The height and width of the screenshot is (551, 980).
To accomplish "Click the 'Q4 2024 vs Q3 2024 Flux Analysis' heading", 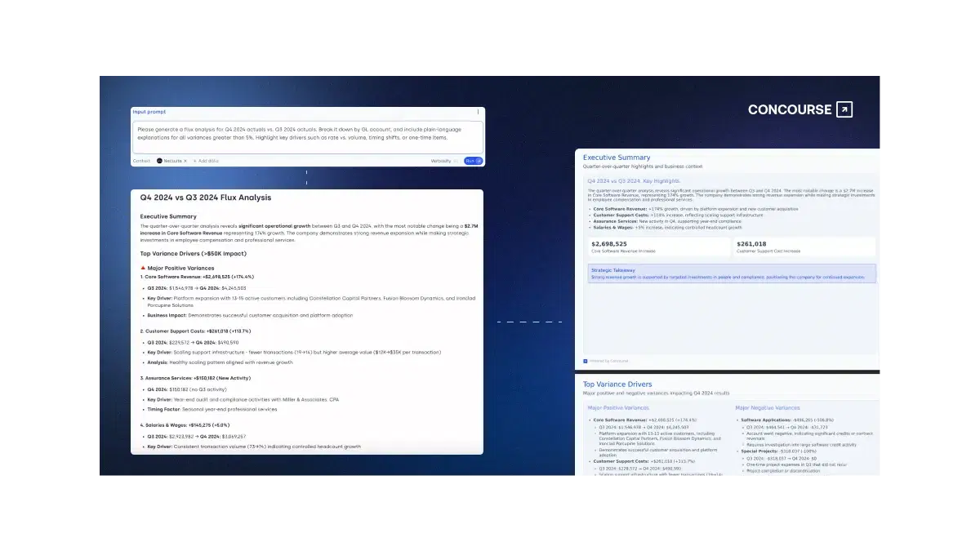I will tap(206, 198).
